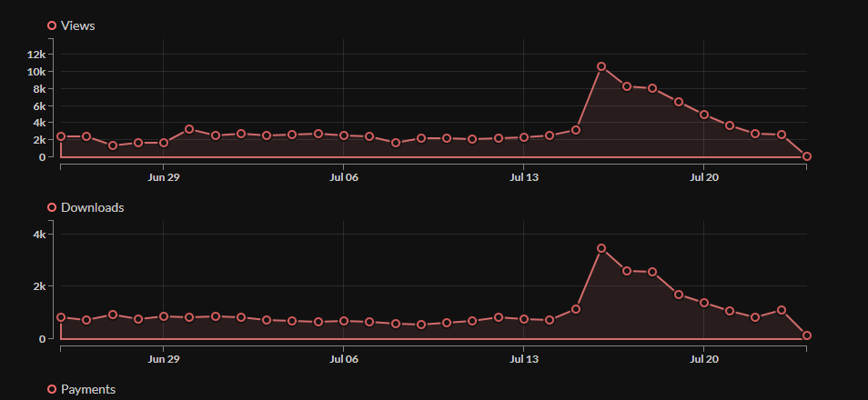Select the first data point of Downloads chart
868x400 pixels.
[x=61, y=317]
